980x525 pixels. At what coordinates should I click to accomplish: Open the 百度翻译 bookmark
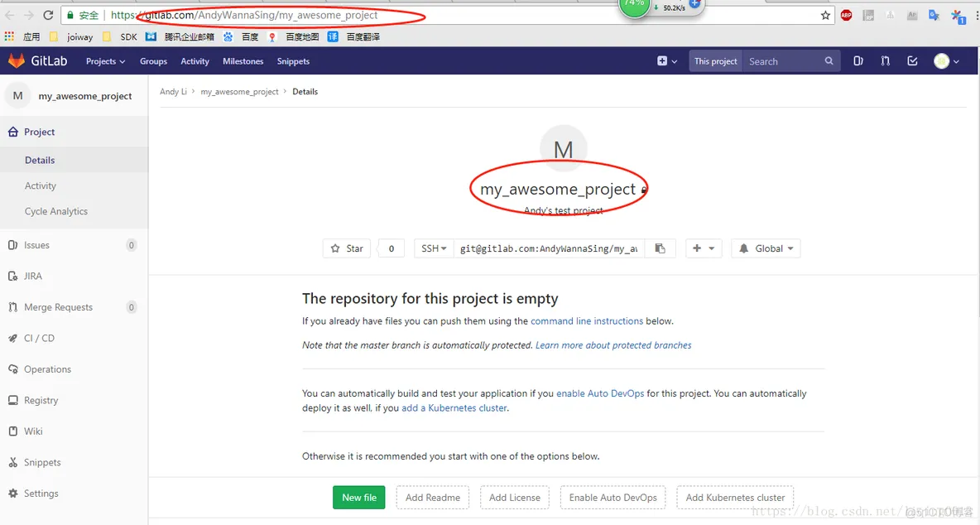[353, 37]
